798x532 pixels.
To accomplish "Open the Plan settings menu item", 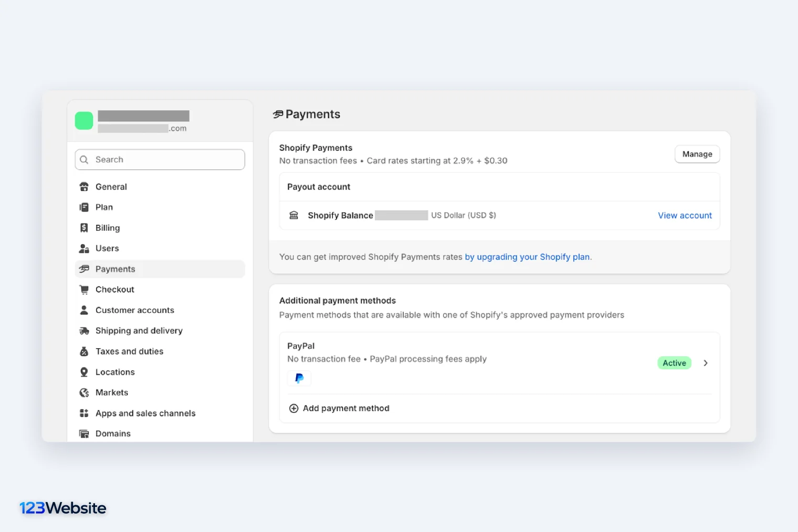I will click(x=160, y=207).
